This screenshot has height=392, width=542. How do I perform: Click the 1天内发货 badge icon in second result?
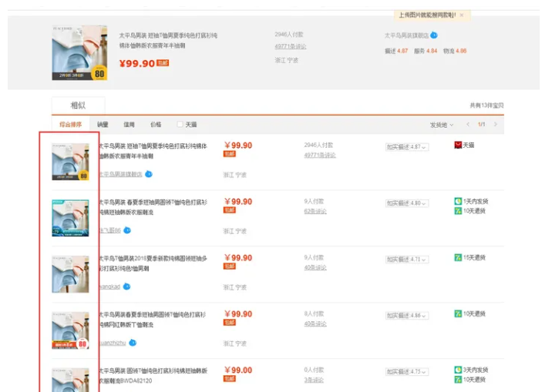tap(458, 201)
